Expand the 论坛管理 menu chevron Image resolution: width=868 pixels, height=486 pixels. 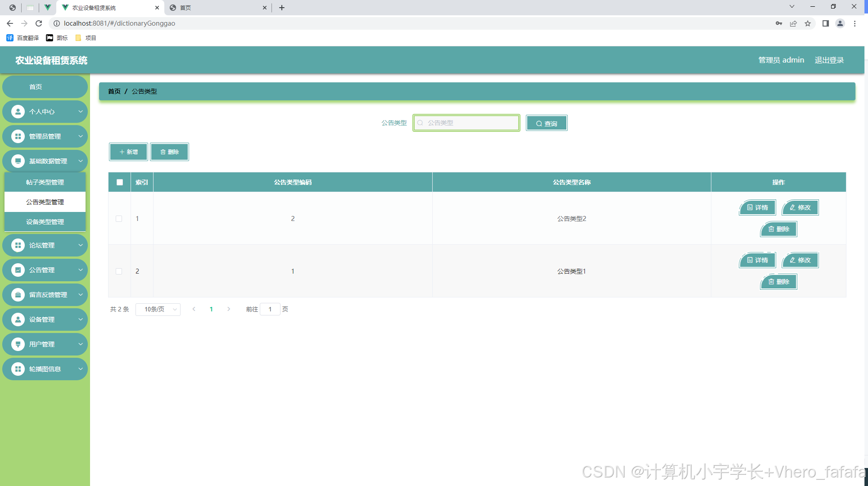point(81,245)
